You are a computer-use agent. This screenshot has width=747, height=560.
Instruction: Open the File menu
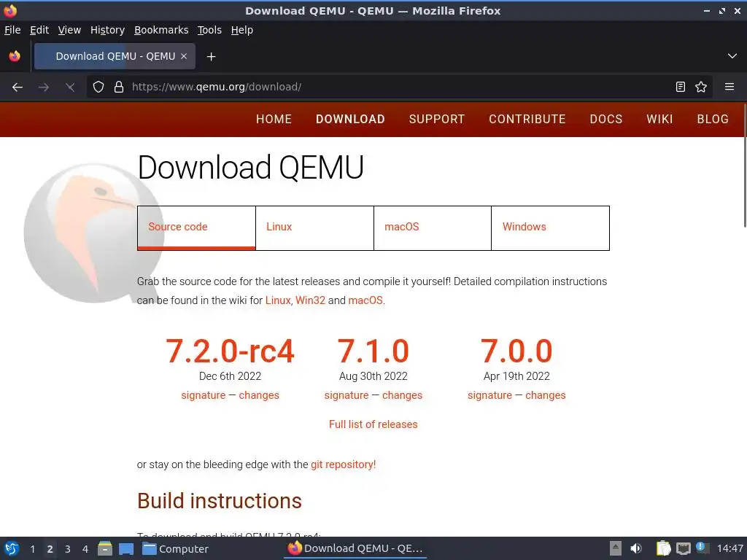(x=12, y=30)
